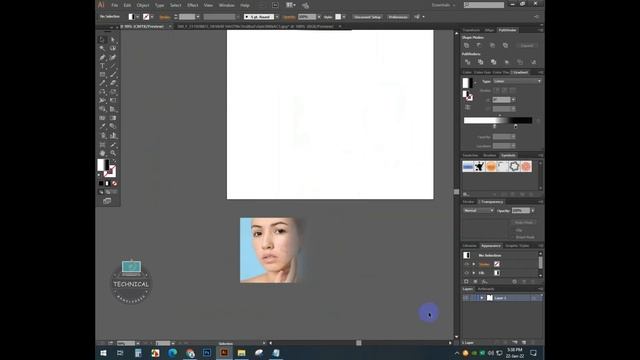Open the Object menu
Image resolution: width=640 pixels, height=360 pixels.
point(143,5)
